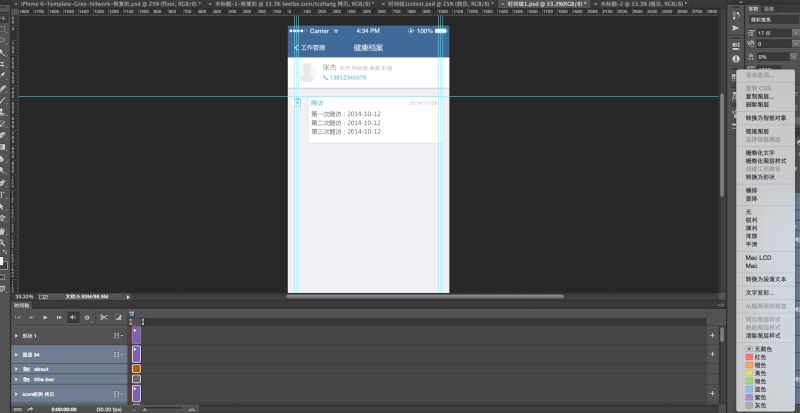Viewport: 800px width, 413px height.
Task: Pick the 绿色 green color label
Action: click(x=756, y=381)
